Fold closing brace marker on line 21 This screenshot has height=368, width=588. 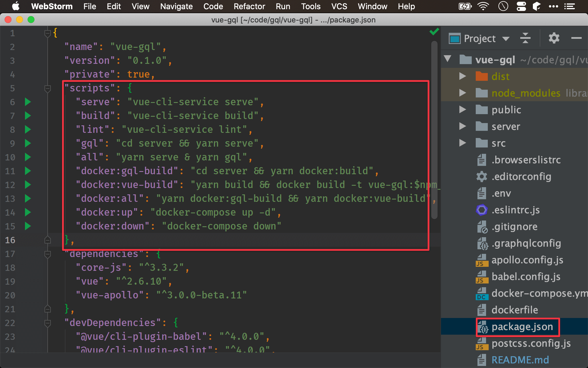48,309
